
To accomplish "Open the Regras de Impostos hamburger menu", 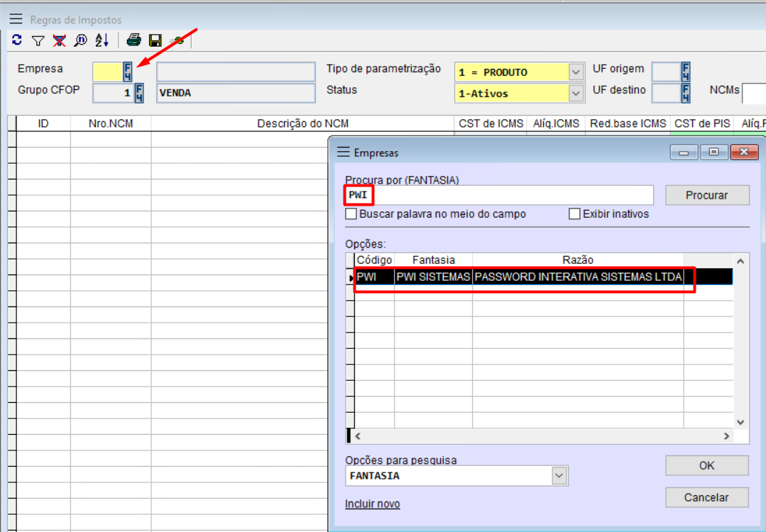I will pos(16,19).
